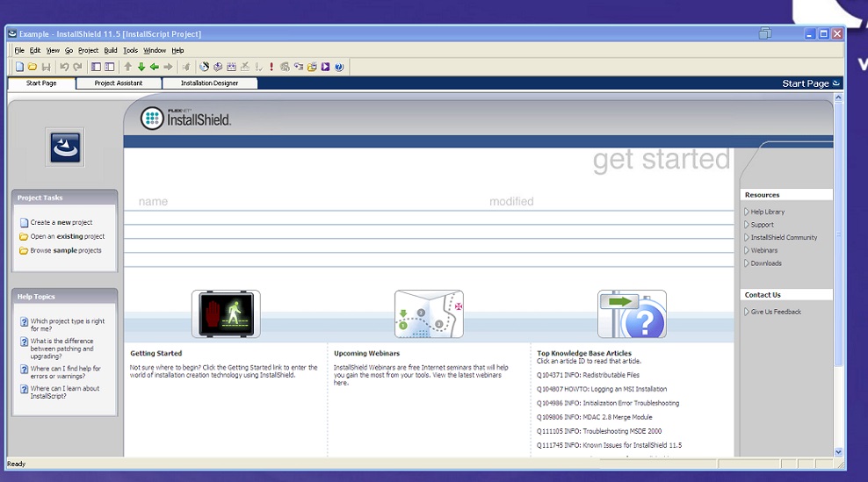Open the Edit menu
The height and width of the screenshot is (482, 868).
click(x=35, y=50)
